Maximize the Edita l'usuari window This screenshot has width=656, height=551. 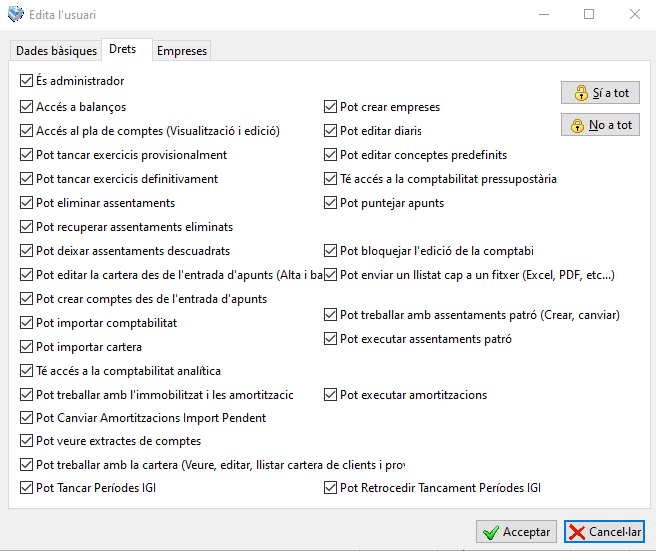click(589, 14)
